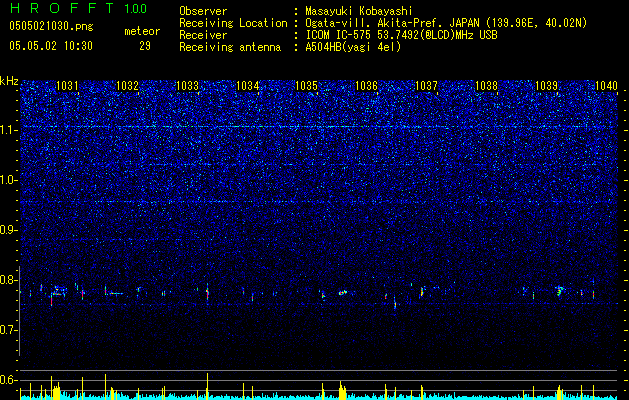
Task: Select ICOM IC-575 53.7492 MHz USB text
Action: [401, 35]
